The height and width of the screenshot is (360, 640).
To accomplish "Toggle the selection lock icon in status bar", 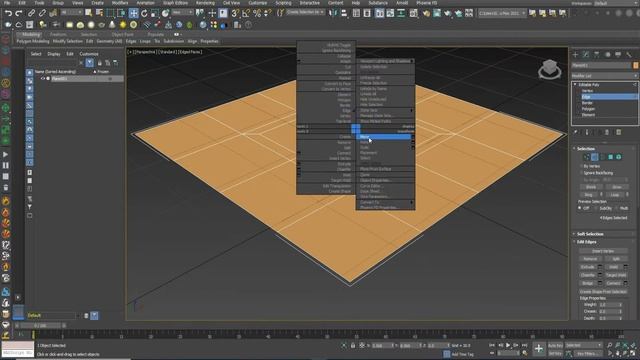I will [353, 346].
